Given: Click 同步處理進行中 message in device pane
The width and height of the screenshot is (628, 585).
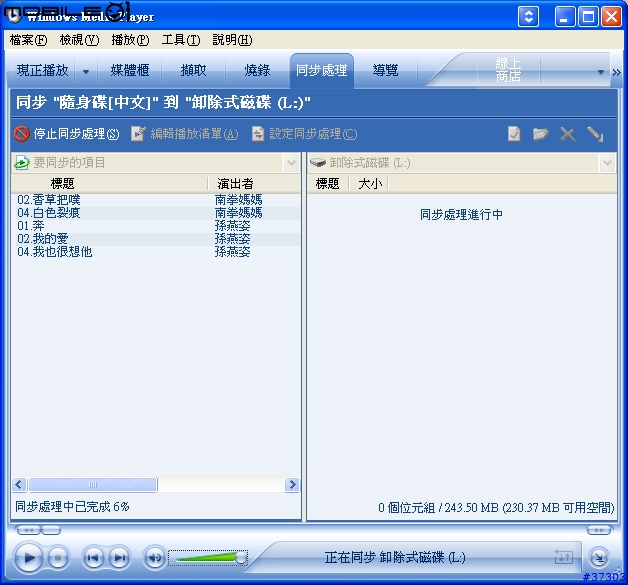Looking at the screenshot, I should click(x=461, y=215).
